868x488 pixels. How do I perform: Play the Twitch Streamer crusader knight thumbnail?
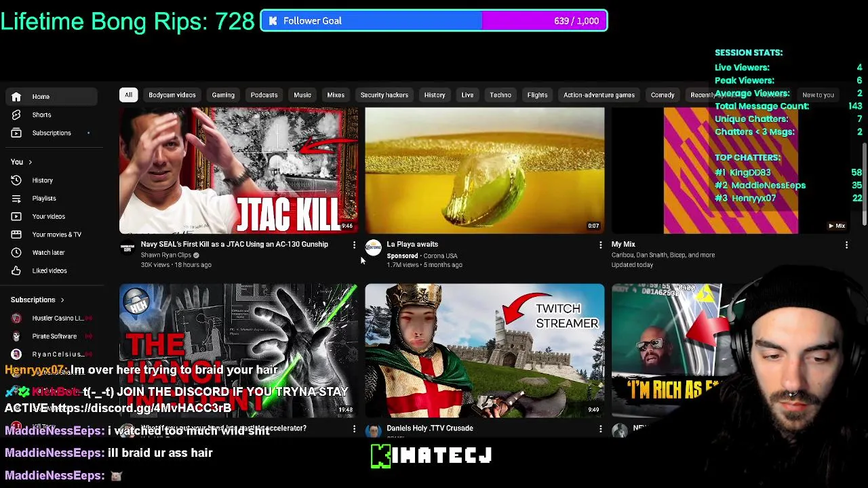pyautogui.click(x=485, y=350)
